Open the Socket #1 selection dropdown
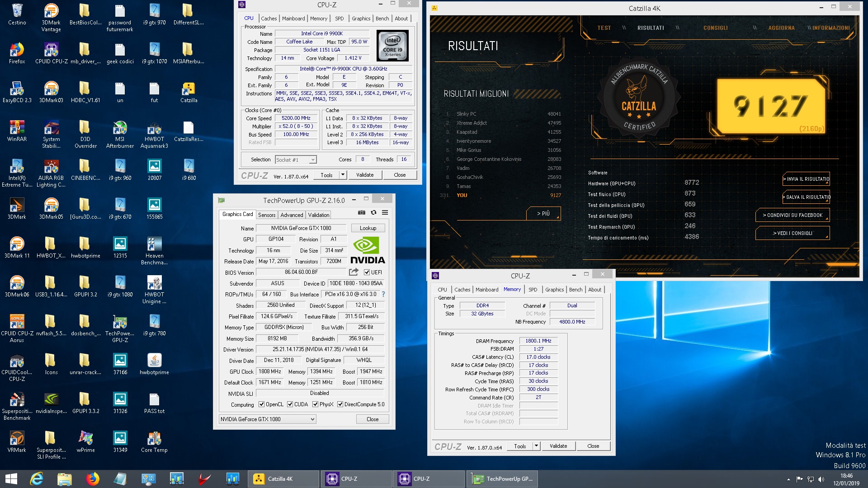The width and height of the screenshot is (868, 488). (296, 160)
